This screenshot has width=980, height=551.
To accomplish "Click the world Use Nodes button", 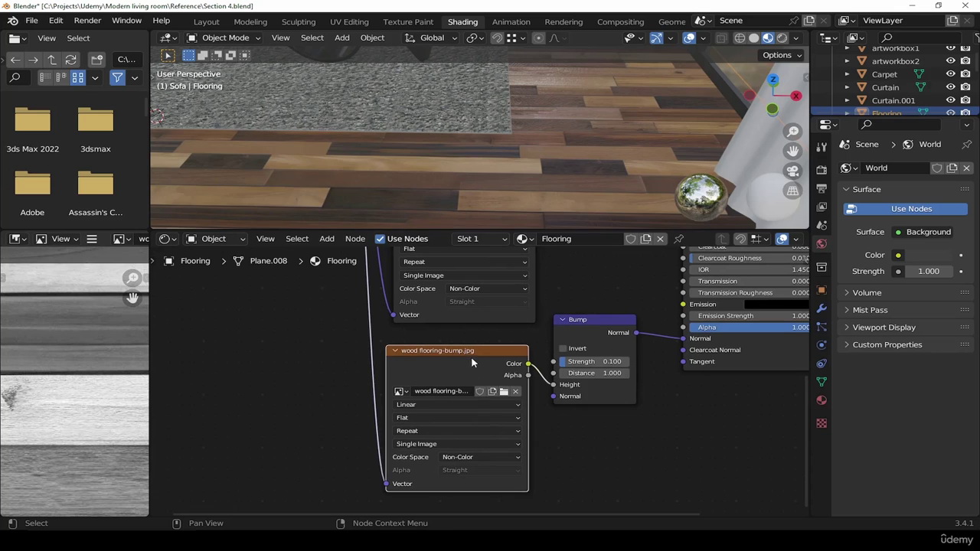I will (906, 209).
